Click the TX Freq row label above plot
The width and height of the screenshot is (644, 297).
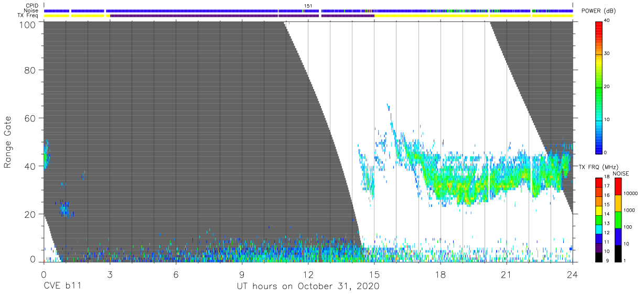coord(28,16)
